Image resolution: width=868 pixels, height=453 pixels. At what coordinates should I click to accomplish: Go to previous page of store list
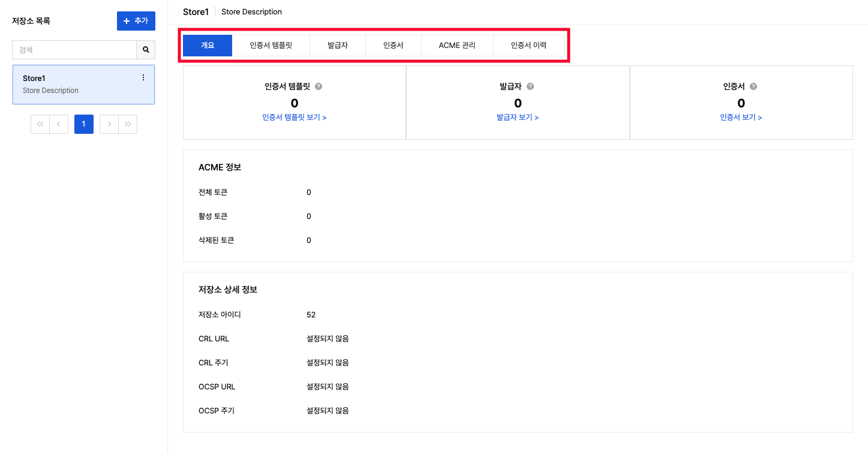tap(59, 124)
